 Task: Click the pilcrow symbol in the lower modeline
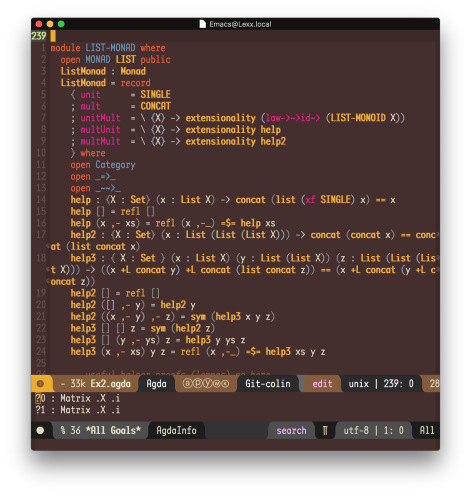325,431
